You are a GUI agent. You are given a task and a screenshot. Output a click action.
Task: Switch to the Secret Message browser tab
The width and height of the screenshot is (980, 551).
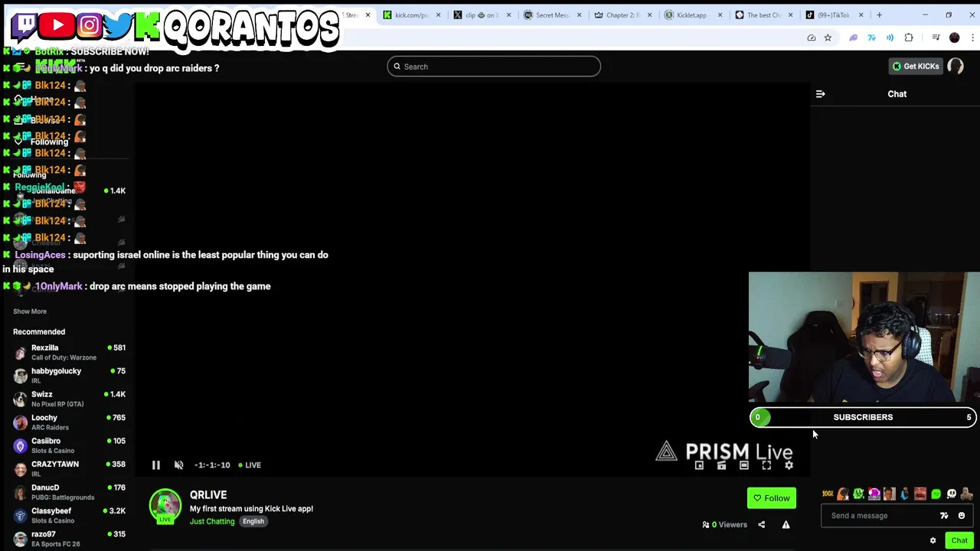coord(551,15)
